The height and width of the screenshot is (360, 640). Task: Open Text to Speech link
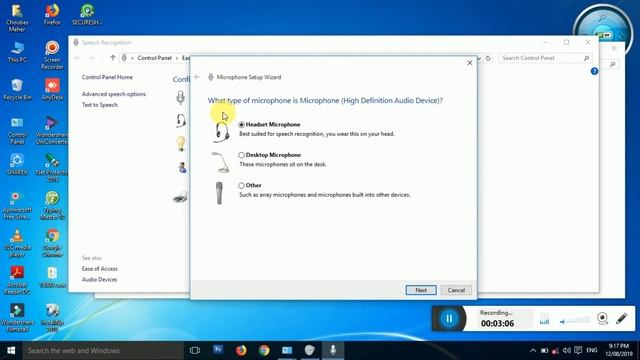point(100,105)
